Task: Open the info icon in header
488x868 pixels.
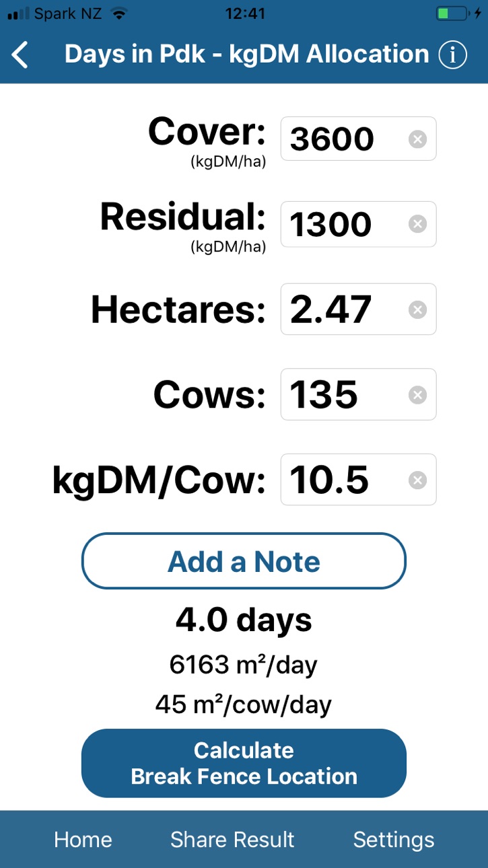Action: click(452, 55)
